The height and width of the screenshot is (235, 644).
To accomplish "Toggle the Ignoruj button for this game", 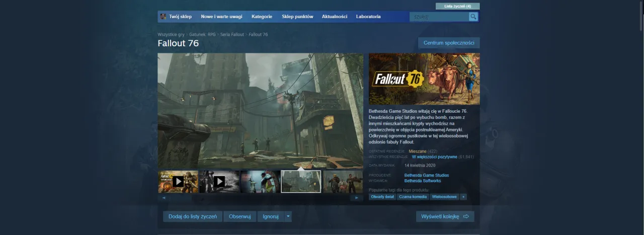I will 270,216.
